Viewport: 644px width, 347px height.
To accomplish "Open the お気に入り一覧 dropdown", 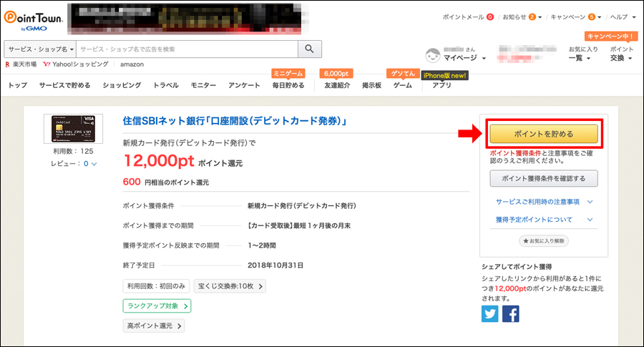I will click(582, 54).
